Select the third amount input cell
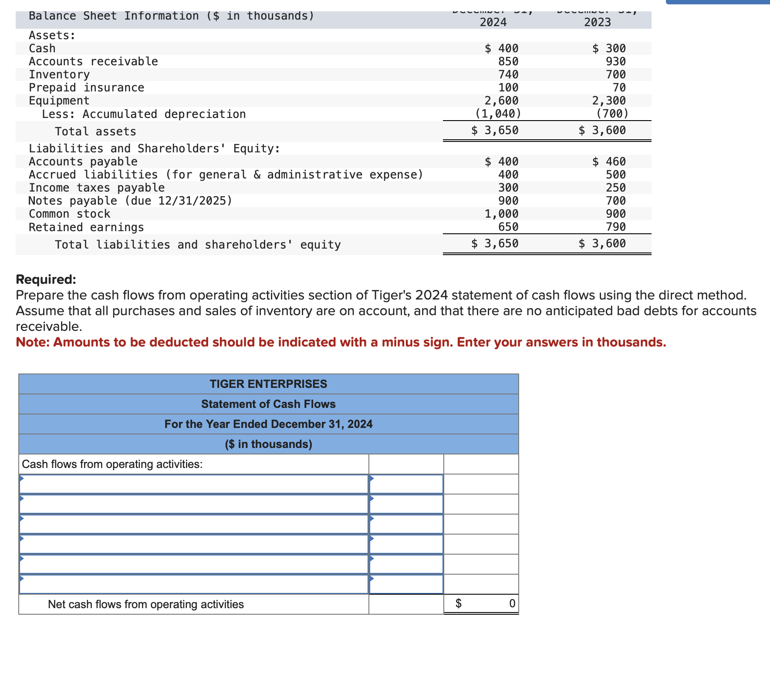770x700 pixels. pos(406,524)
